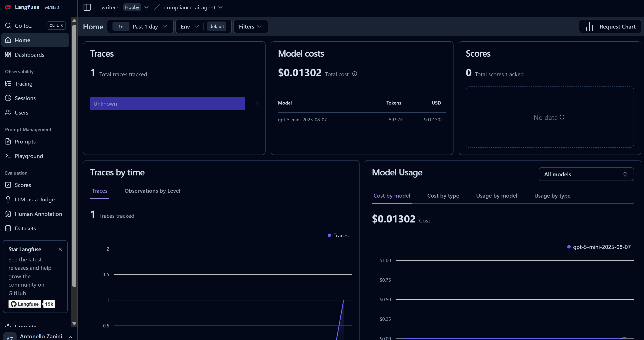644x340 pixels.
Task: Open LLM-as-a-Judge evaluation
Action: [34, 199]
